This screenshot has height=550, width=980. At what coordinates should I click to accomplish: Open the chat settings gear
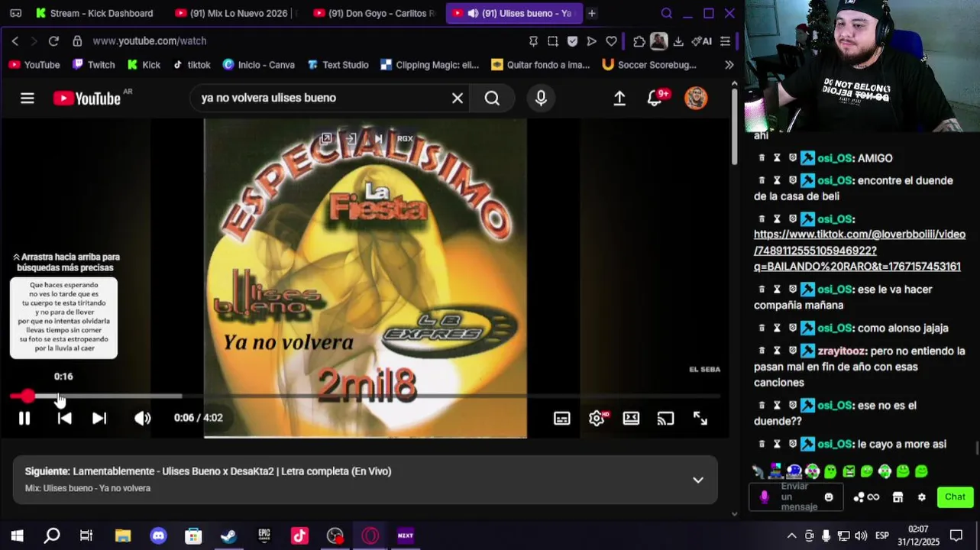pos(922,497)
